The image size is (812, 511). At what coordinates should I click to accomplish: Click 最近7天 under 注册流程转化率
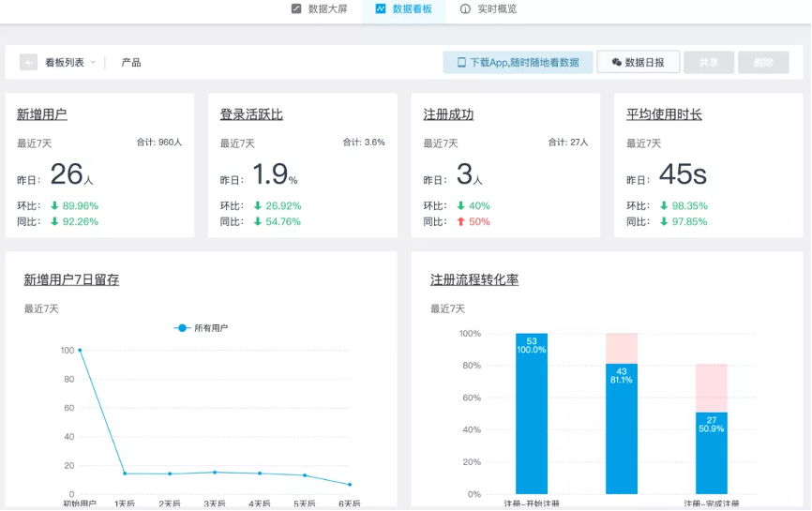[447, 309]
